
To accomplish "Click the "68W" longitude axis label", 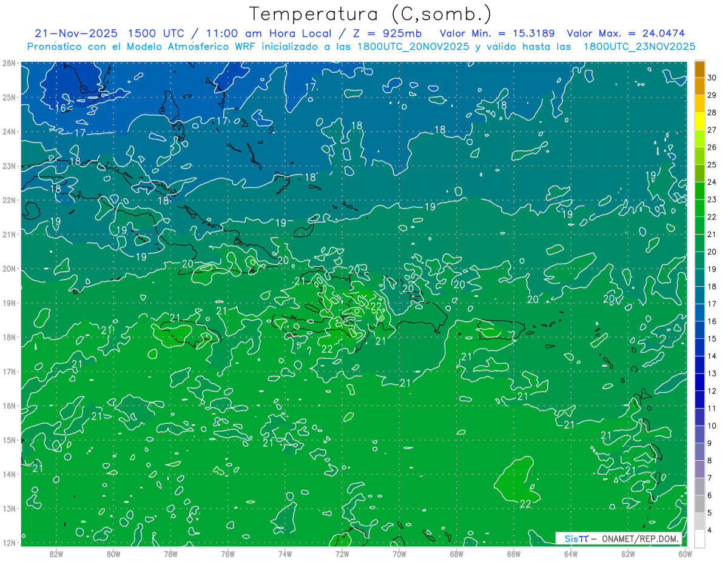I will [x=456, y=554].
